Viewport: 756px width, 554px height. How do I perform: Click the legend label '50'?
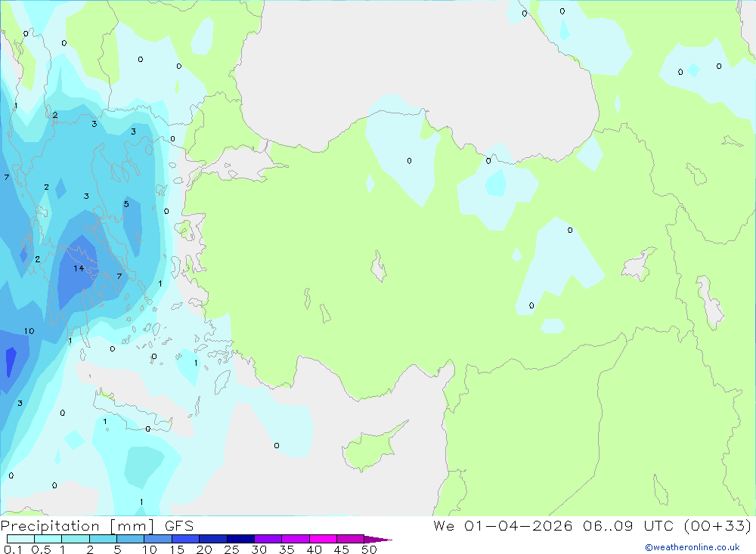click(x=369, y=549)
